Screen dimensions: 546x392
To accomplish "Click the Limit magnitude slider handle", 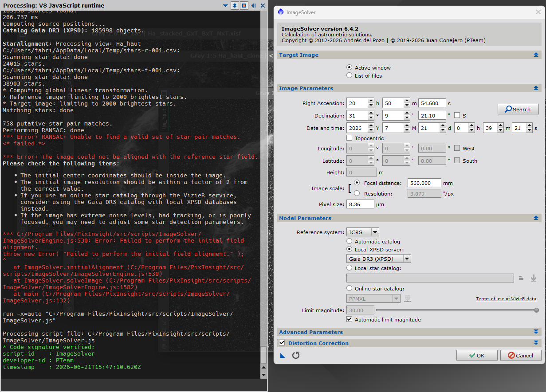I will click(536, 310).
